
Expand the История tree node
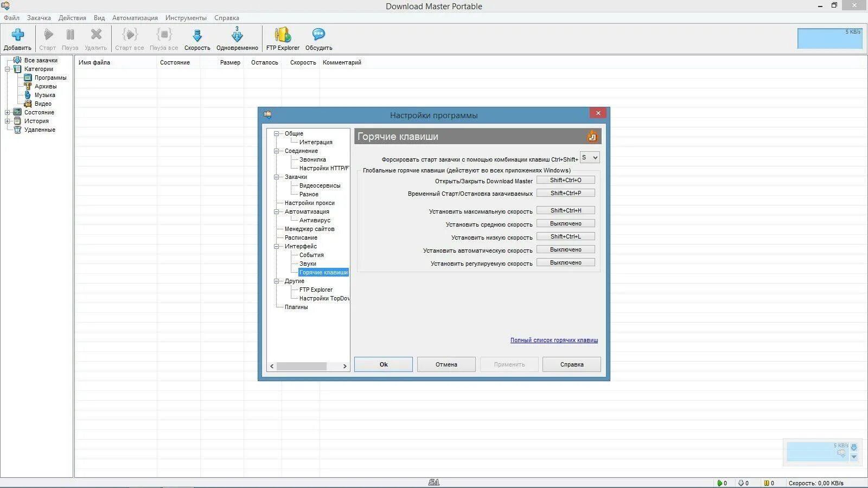pos(8,121)
